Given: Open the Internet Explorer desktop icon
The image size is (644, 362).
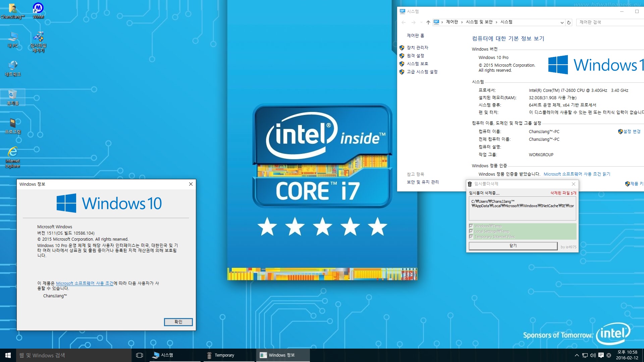Looking at the screenshot, I should 13,157.
